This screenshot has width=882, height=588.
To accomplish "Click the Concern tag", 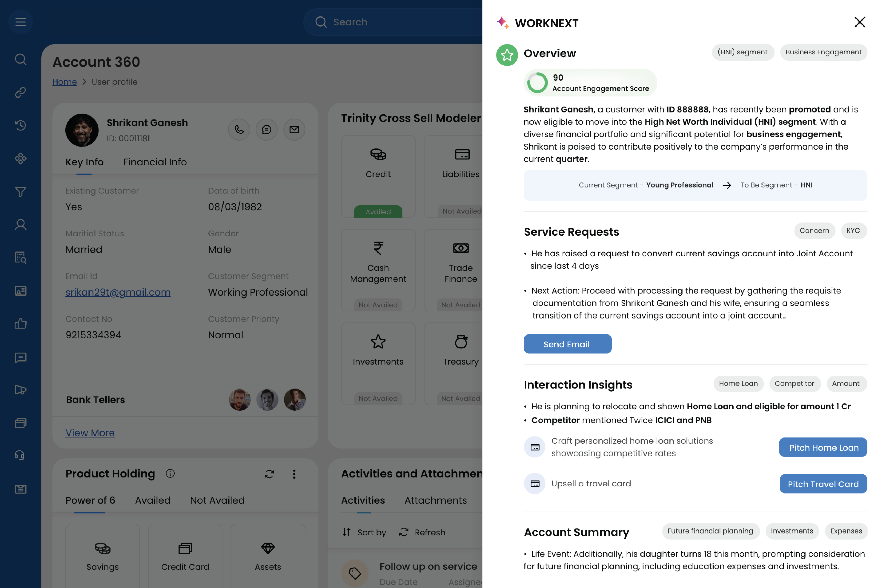I will pyautogui.click(x=814, y=231).
